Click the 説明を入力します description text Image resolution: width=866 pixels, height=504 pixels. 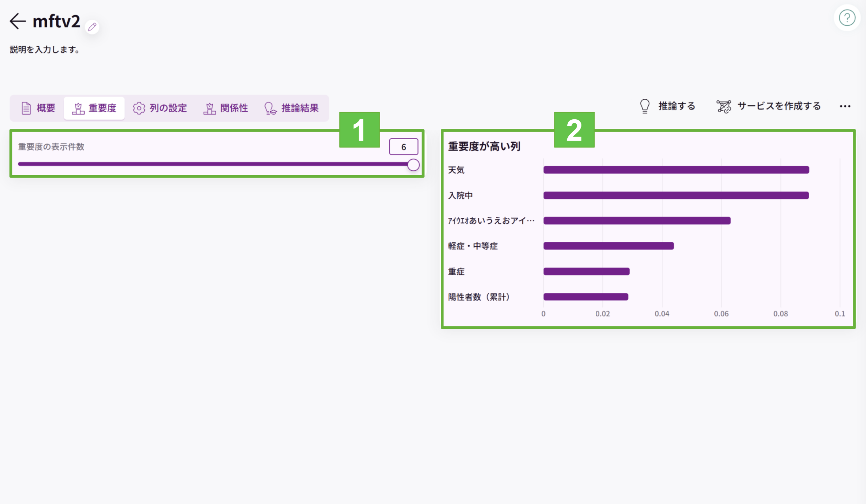click(45, 50)
